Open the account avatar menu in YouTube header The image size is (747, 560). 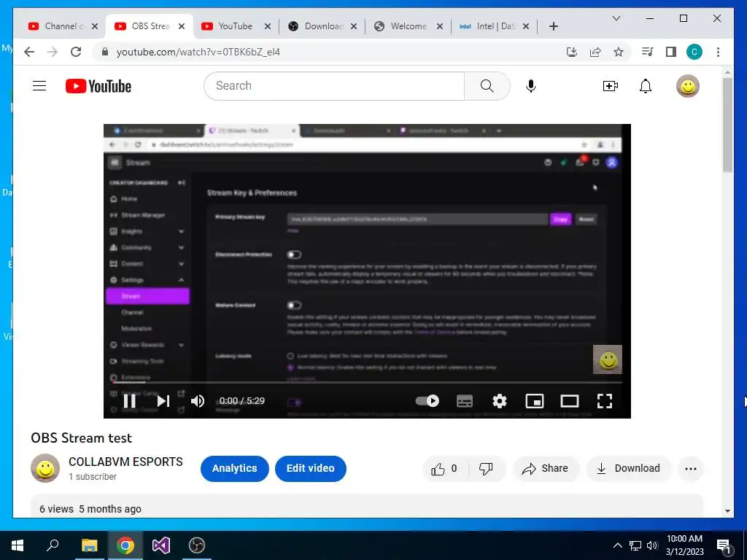[687, 86]
